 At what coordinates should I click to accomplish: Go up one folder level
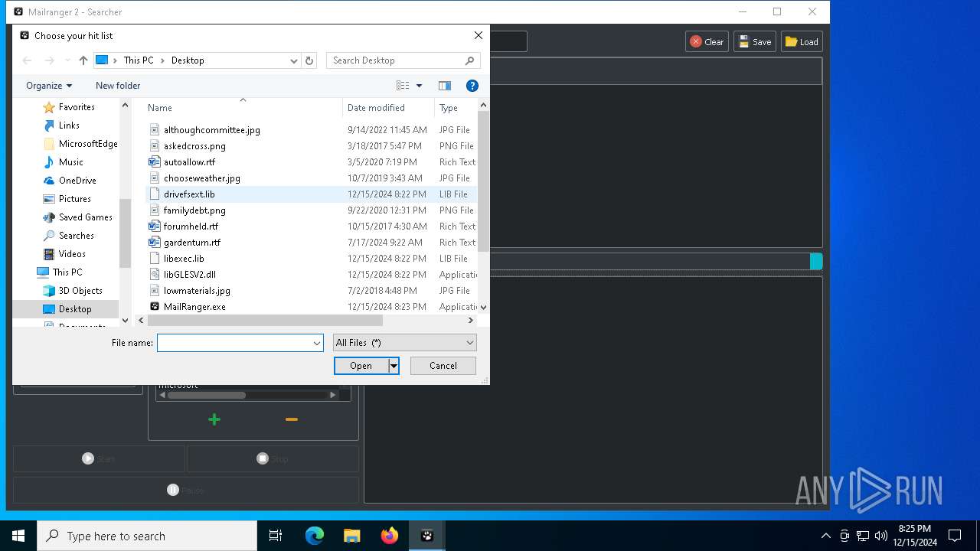pyautogui.click(x=83, y=60)
